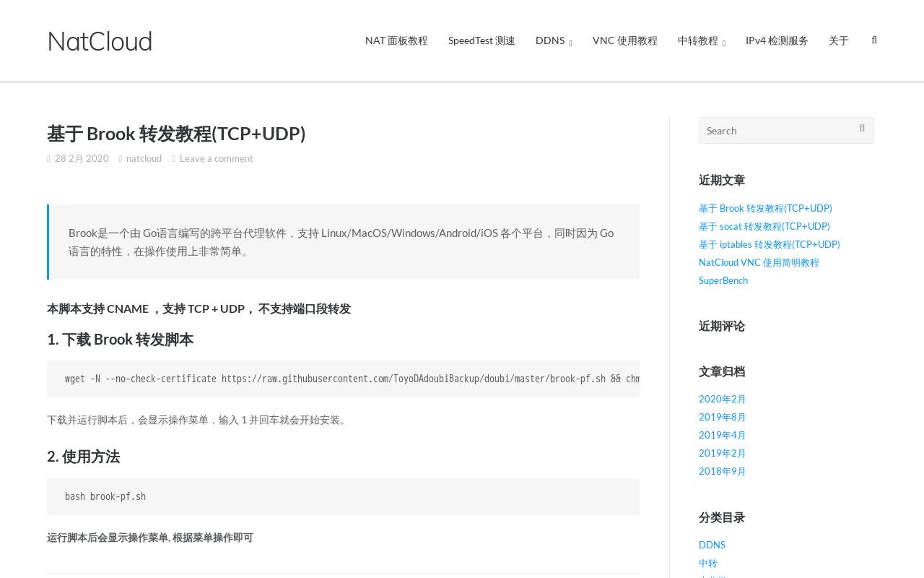924x578 pixels.
Task: Open recent post 基于 iptables 转发教程(TCP+UDP)
Action: pos(770,244)
